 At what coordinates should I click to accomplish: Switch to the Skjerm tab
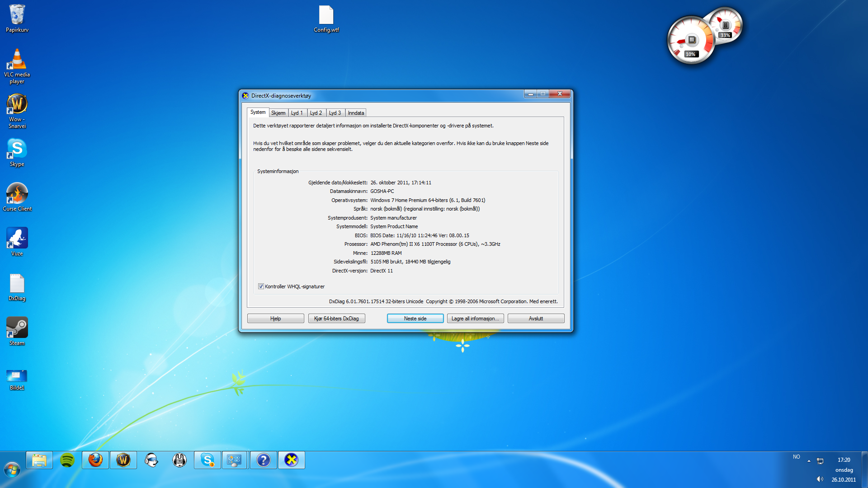(278, 113)
